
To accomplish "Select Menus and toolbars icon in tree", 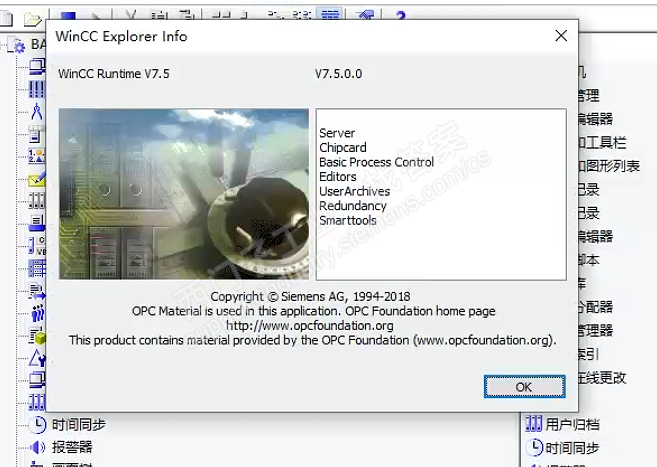I will [x=36, y=134].
